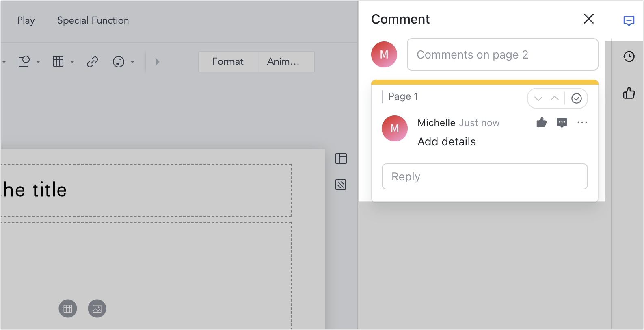Insert a table from the toolbar grid icon
Screen dimensions: 644x330
click(59, 62)
